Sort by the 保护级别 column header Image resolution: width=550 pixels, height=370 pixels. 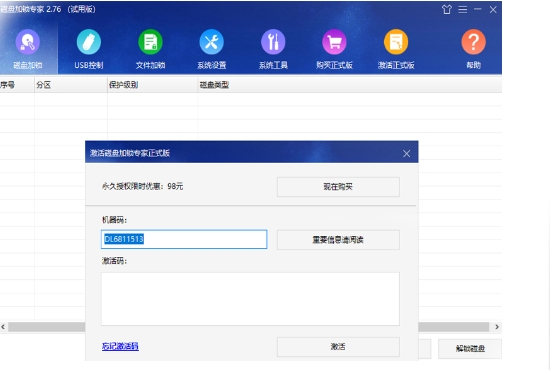[x=153, y=85]
